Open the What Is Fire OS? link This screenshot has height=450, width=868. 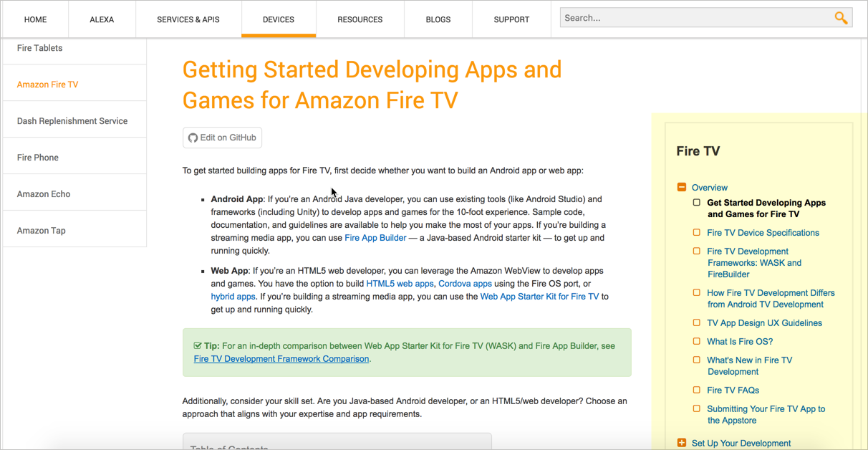coord(740,342)
